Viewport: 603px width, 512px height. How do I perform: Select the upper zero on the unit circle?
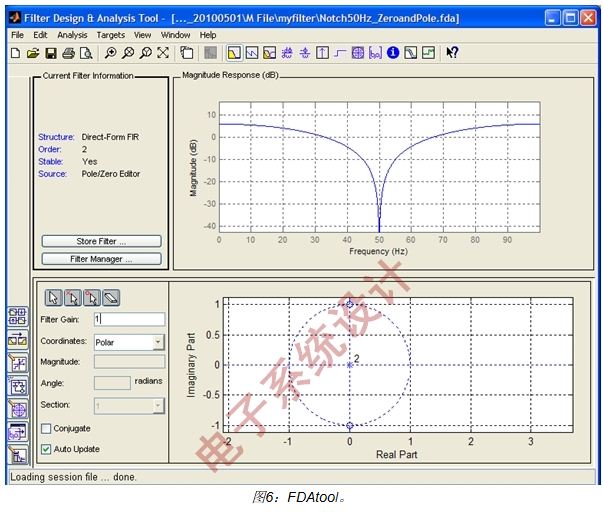(350, 304)
